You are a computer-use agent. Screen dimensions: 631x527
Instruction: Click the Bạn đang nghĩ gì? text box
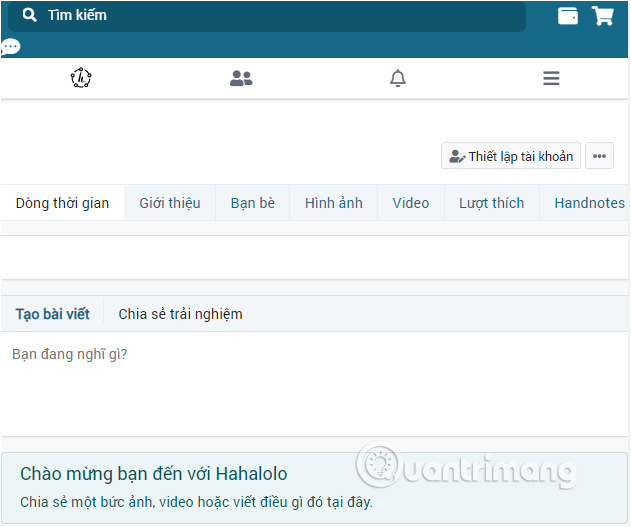click(x=314, y=383)
